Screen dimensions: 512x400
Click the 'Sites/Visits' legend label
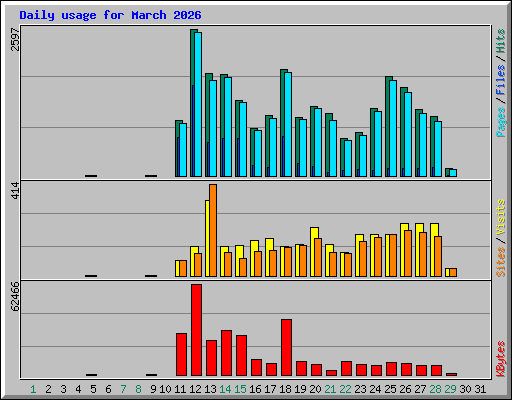point(500,238)
